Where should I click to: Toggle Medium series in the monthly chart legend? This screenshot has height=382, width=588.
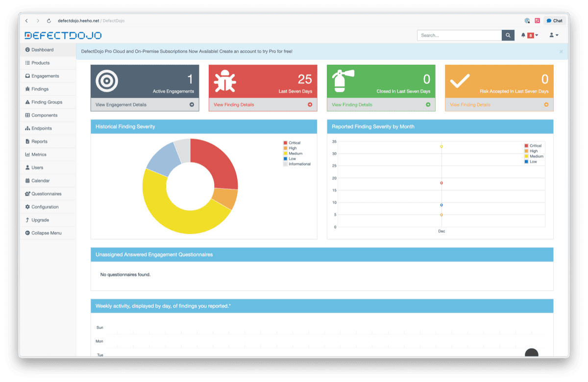point(536,156)
